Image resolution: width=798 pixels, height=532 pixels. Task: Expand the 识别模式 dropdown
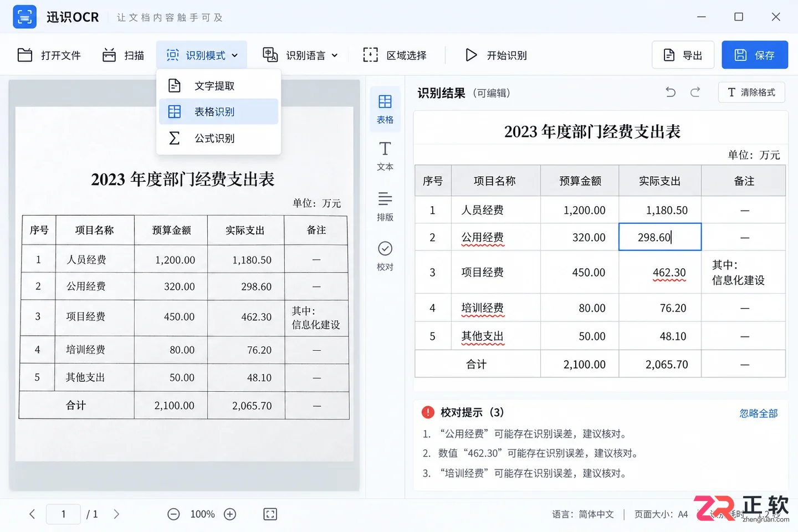click(x=202, y=55)
